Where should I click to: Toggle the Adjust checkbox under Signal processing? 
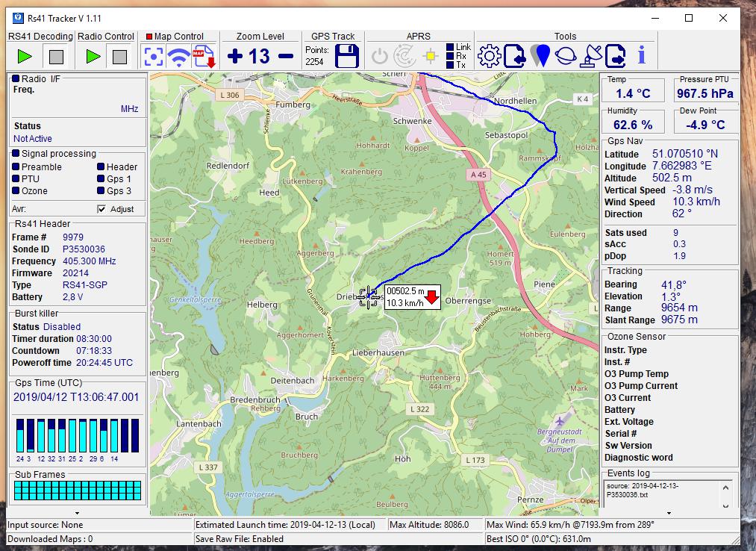click(x=101, y=209)
